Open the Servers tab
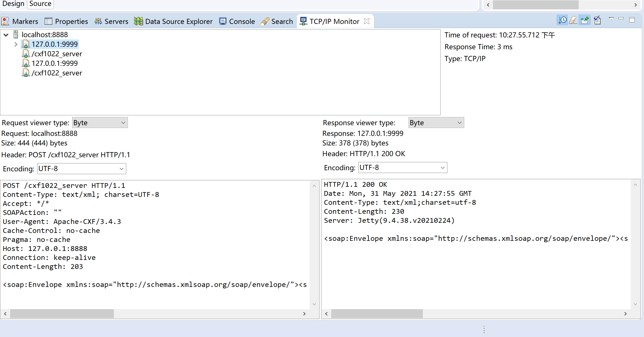This screenshot has height=337, width=644. (x=111, y=21)
